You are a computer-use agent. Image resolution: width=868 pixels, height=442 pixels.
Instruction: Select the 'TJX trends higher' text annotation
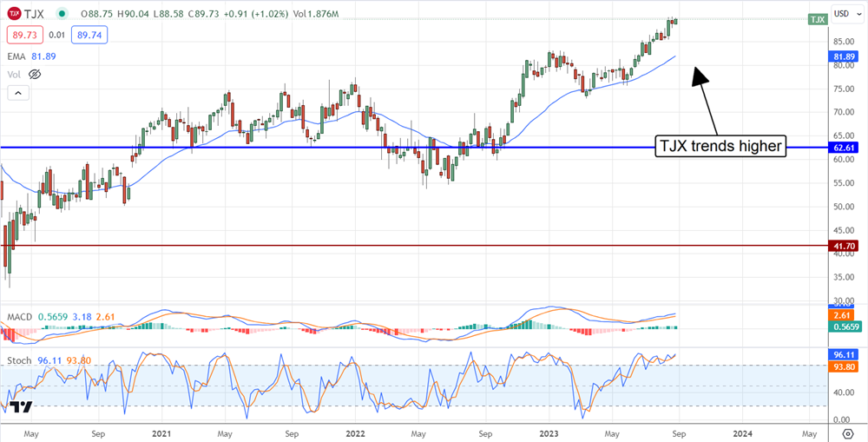coord(720,146)
